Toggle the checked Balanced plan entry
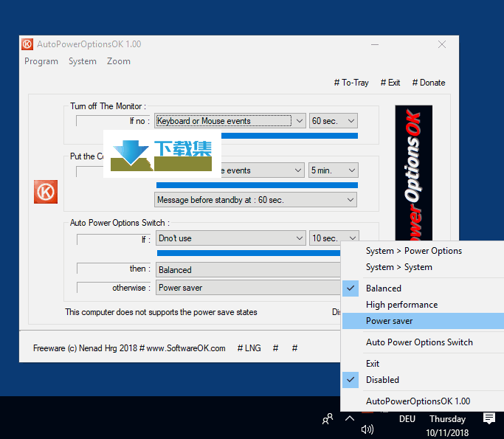Viewport: 504px width, 439px height. coord(423,288)
